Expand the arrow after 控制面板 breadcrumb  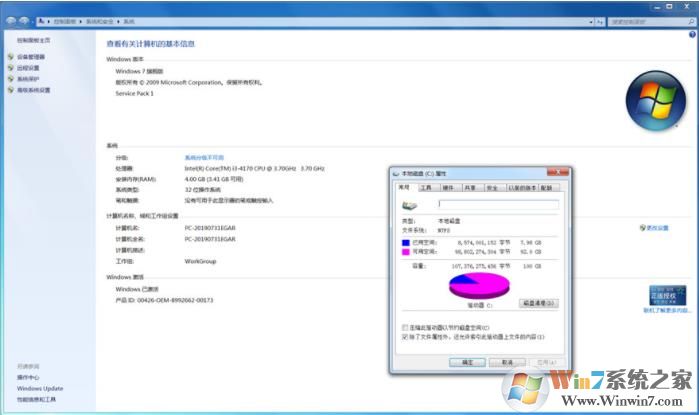tap(81, 21)
